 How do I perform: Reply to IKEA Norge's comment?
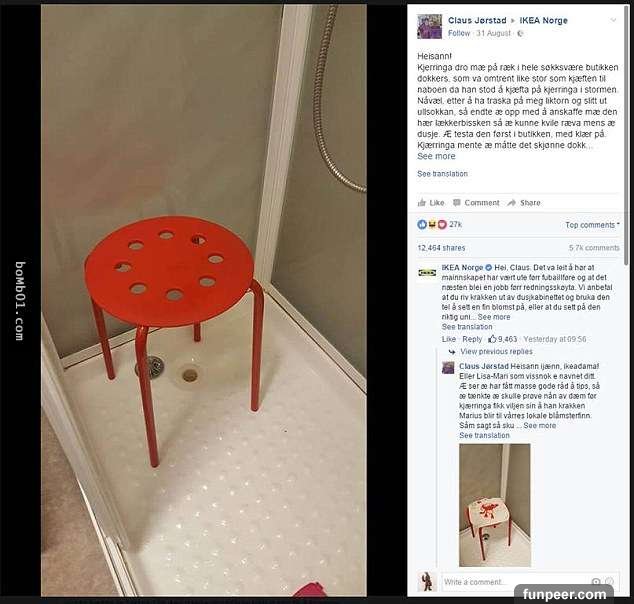[472, 339]
